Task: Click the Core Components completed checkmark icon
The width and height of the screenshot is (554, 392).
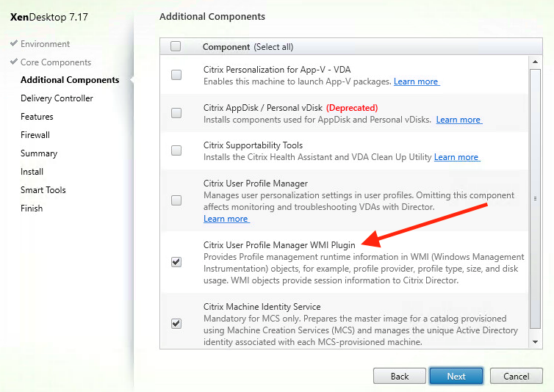Action: click(14, 62)
